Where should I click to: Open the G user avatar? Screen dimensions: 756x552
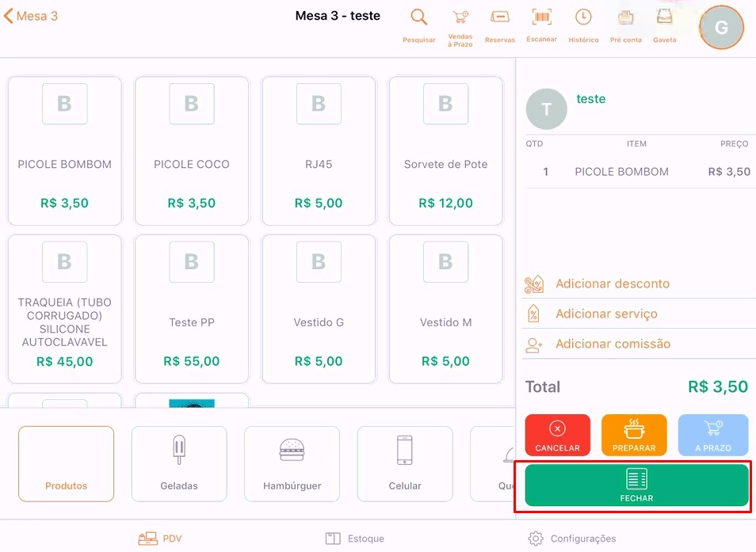(x=721, y=28)
